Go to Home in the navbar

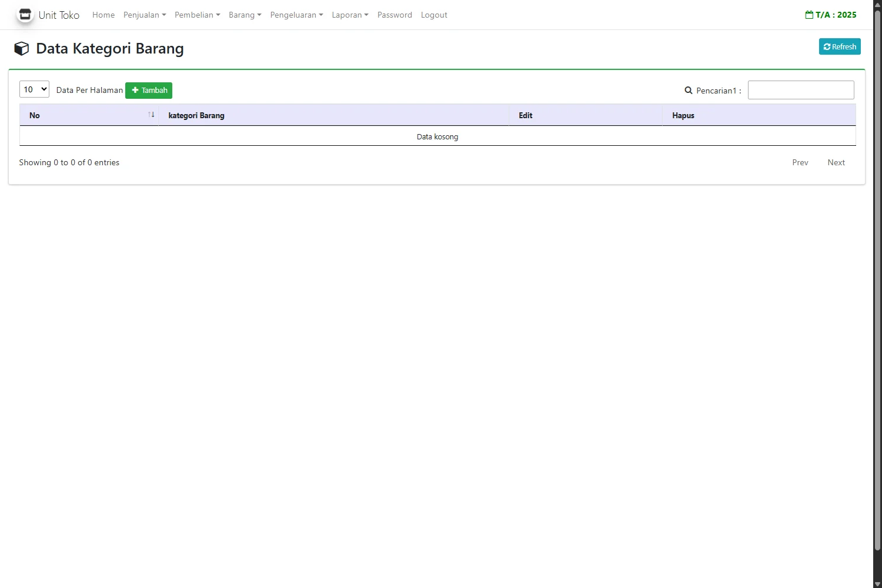(103, 15)
